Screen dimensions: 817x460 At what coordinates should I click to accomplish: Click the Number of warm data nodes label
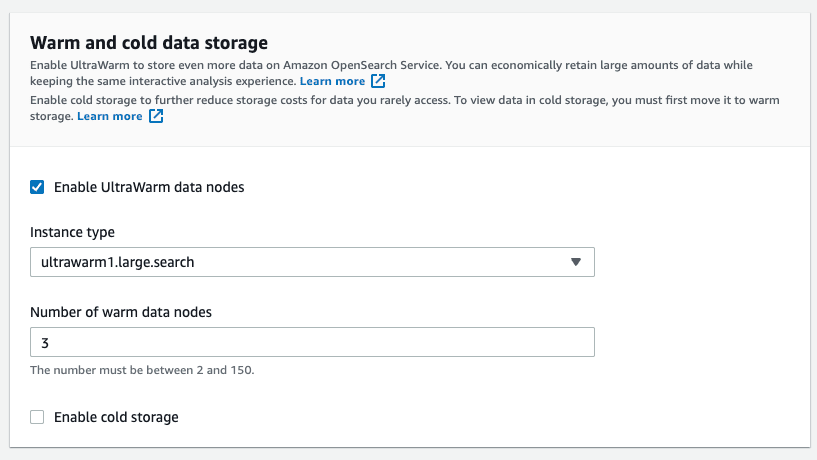[121, 312]
